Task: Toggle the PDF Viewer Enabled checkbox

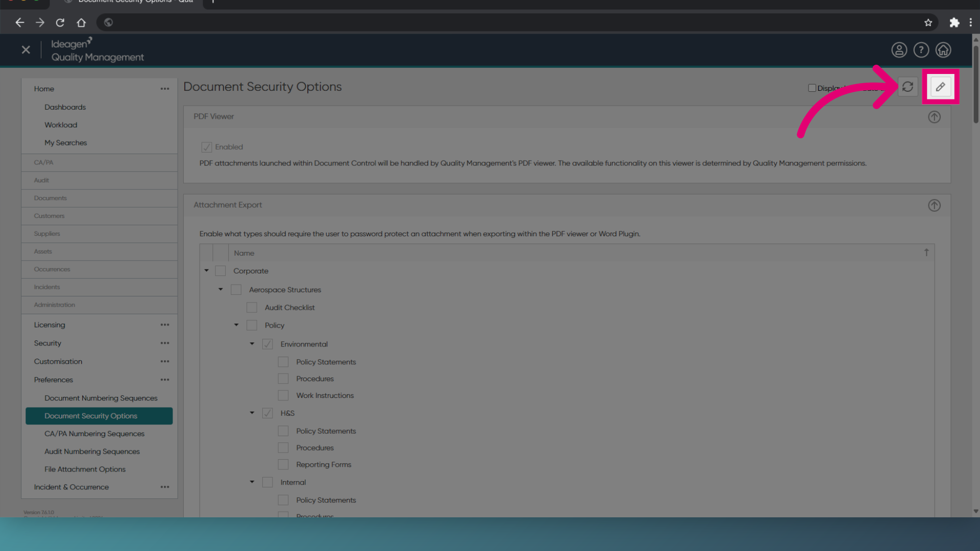Action: (206, 147)
